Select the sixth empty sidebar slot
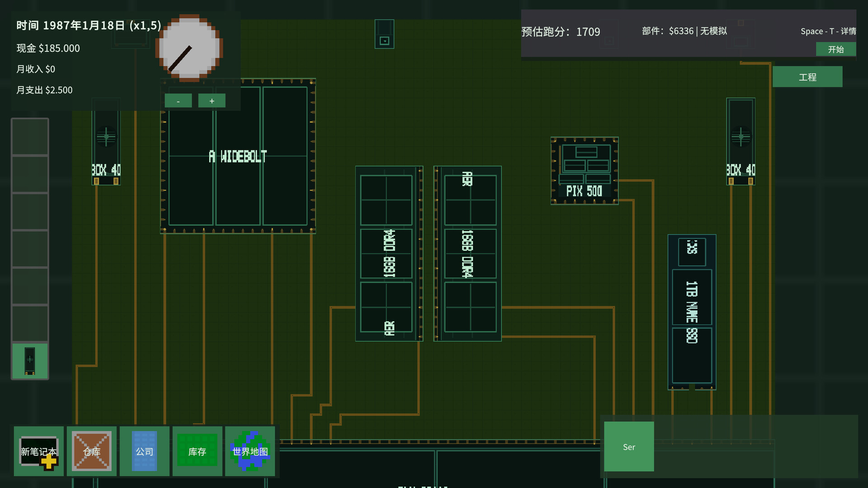This screenshot has height=488, width=868. click(30, 324)
